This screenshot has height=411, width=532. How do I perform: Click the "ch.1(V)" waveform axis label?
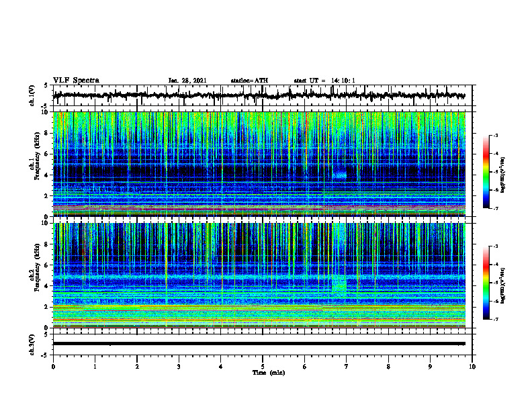click(x=32, y=95)
